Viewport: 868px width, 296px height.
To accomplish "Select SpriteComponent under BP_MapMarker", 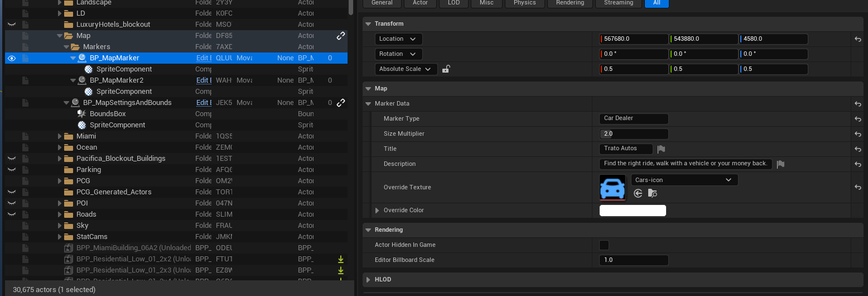I will (x=124, y=69).
